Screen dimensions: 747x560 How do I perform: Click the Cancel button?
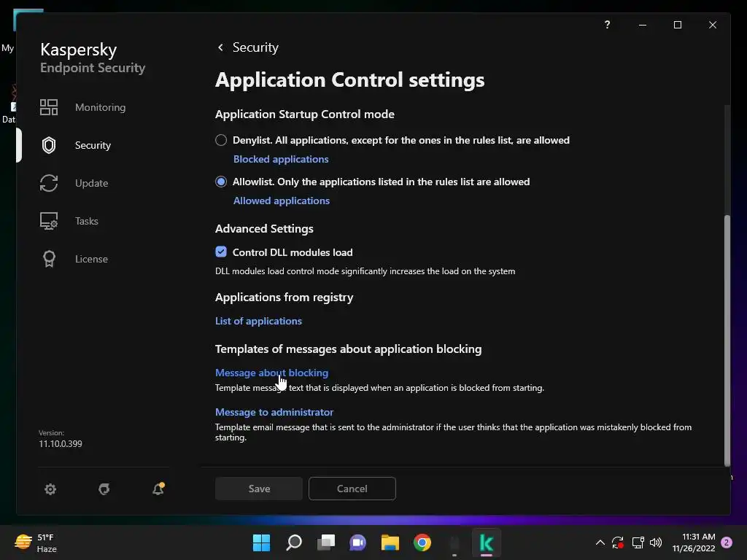[352, 489]
